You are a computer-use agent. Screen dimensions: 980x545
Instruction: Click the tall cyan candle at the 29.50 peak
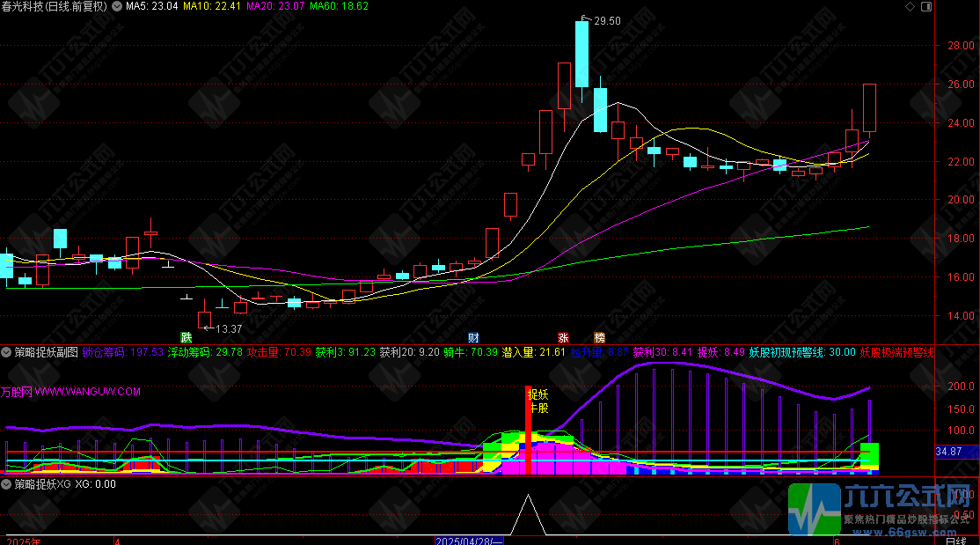pyautogui.click(x=581, y=54)
